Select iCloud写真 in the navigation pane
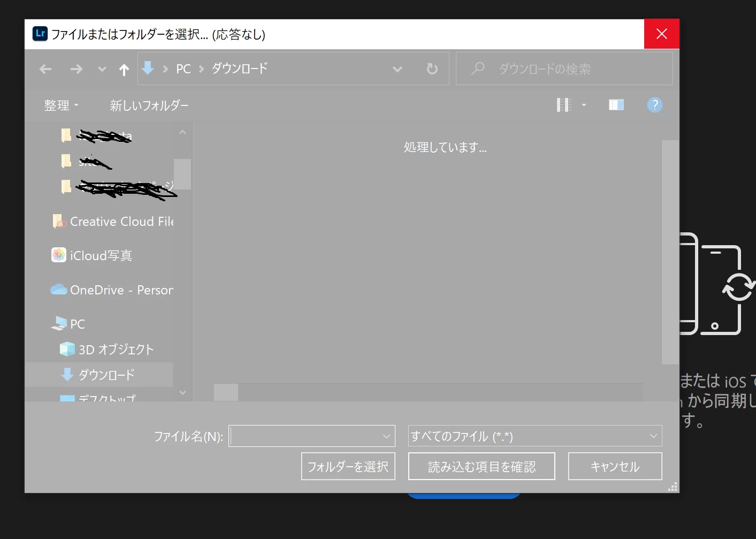 [91, 255]
